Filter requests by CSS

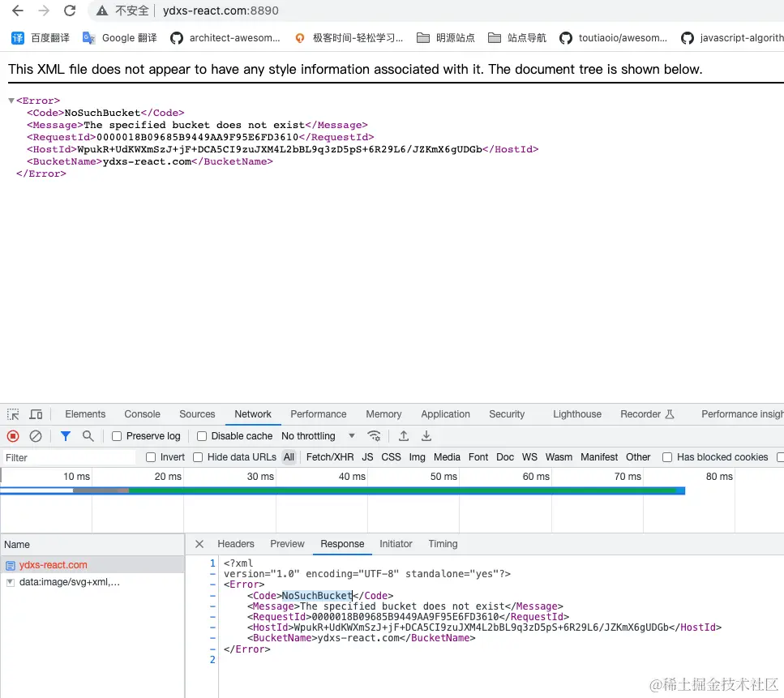pos(391,457)
